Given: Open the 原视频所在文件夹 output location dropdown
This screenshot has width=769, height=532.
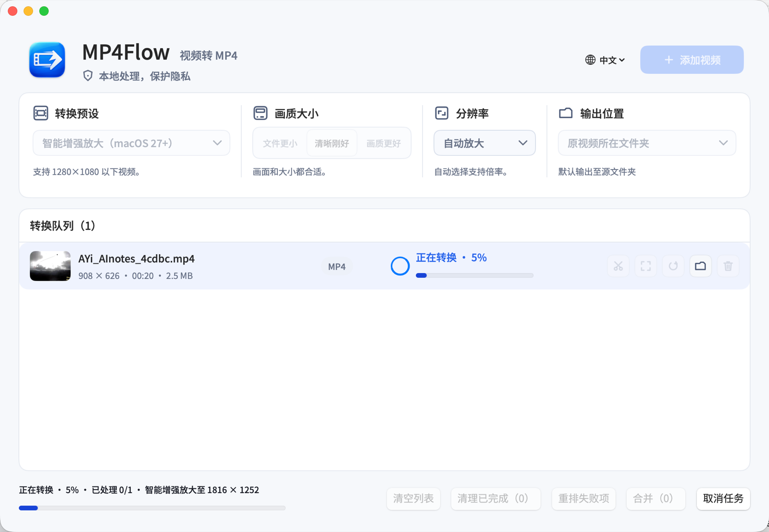Looking at the screenshot, I should click(x=647, y=143).
